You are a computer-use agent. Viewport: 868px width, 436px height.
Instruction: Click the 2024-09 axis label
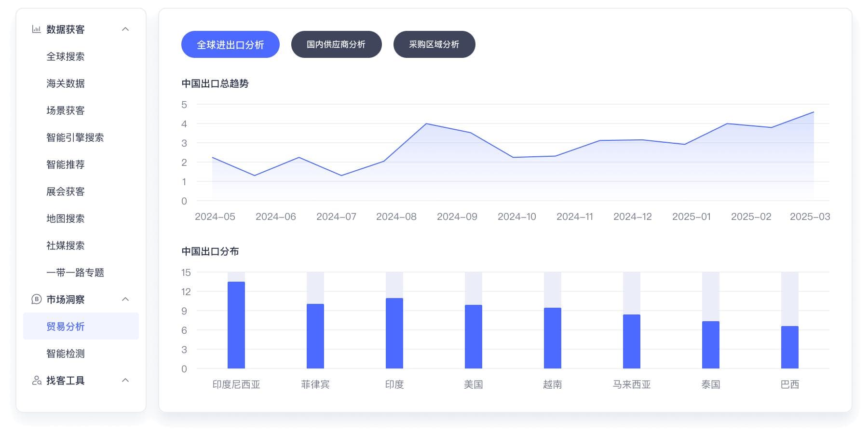point(457,217)
